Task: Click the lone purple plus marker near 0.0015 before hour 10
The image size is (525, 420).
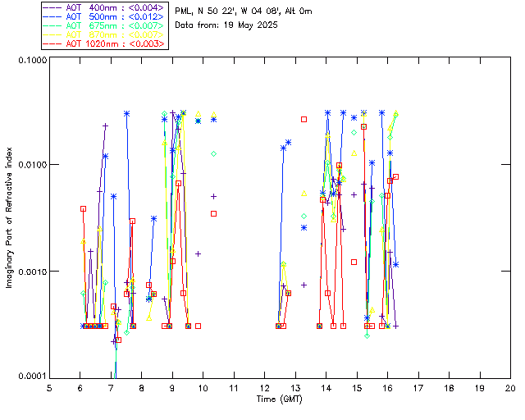Action: (198, 253)
